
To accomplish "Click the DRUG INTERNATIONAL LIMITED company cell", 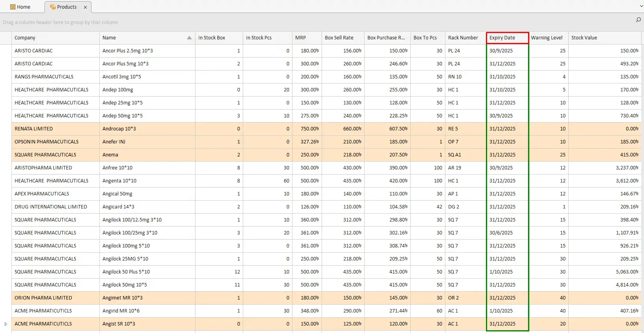I will pos(56,207).
